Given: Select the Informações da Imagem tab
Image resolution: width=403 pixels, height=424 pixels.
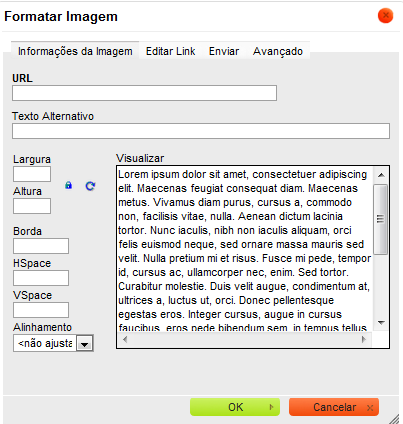Looking at the screenshot, I should 75,51.
